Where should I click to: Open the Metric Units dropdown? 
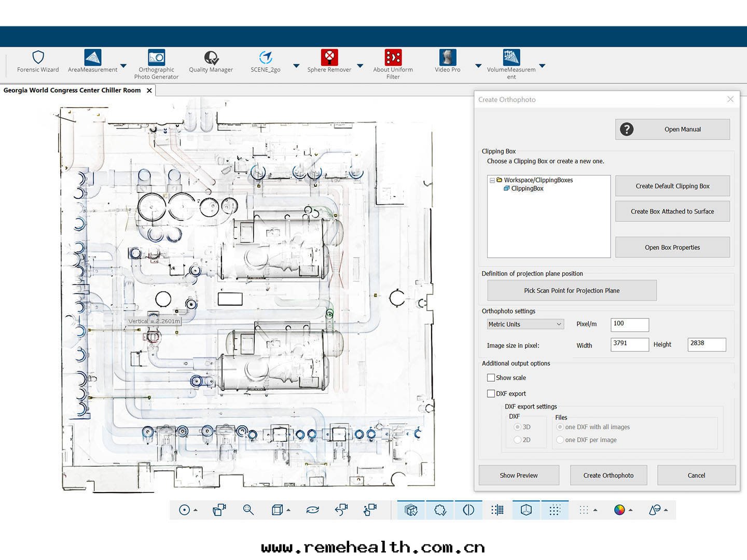point(525,324)
